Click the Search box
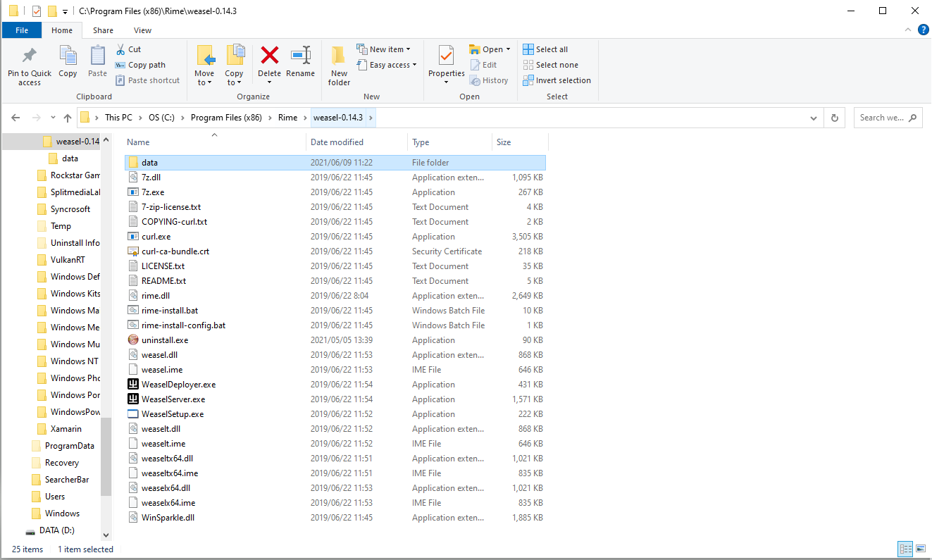The width and height of the screenshot is (932, 560). click(888, 118)
